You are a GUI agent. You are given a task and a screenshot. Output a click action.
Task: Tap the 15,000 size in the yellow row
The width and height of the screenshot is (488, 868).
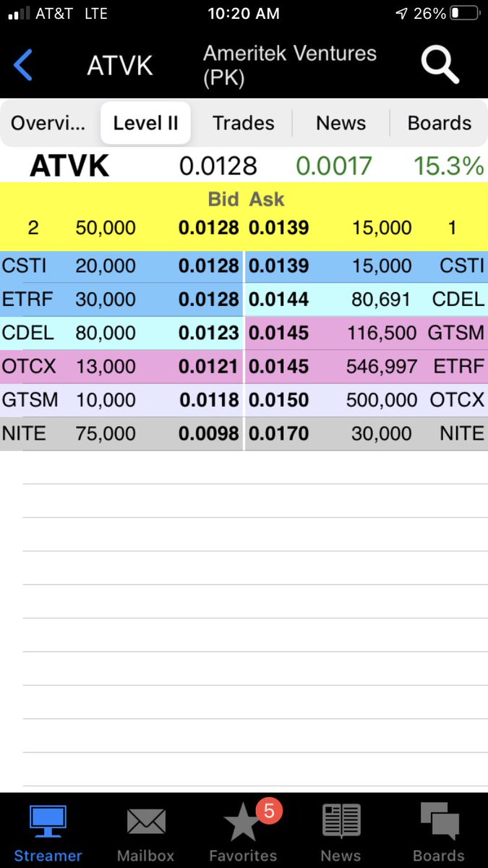[382, 228]
